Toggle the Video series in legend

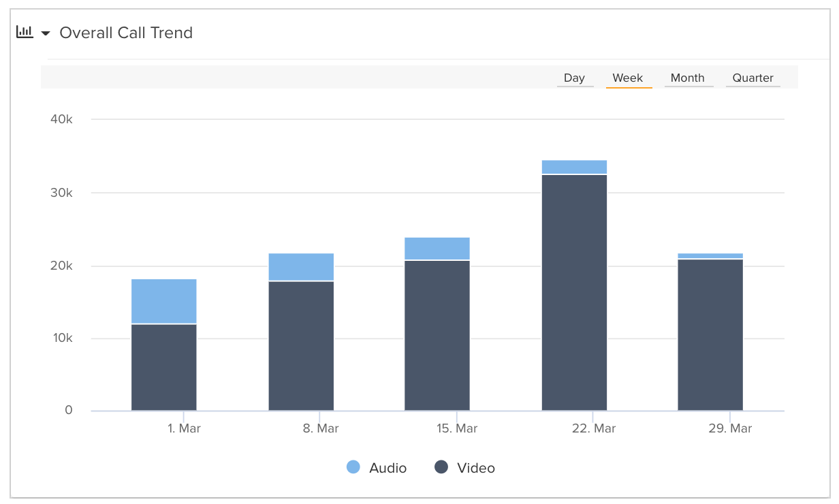point(464,468)
